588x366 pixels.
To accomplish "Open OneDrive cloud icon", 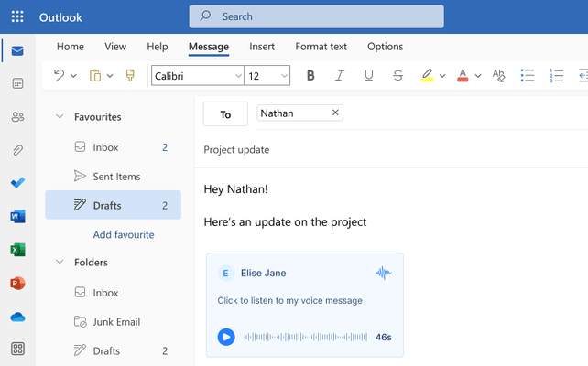I will pyautogui.click(x=17, y=318).
